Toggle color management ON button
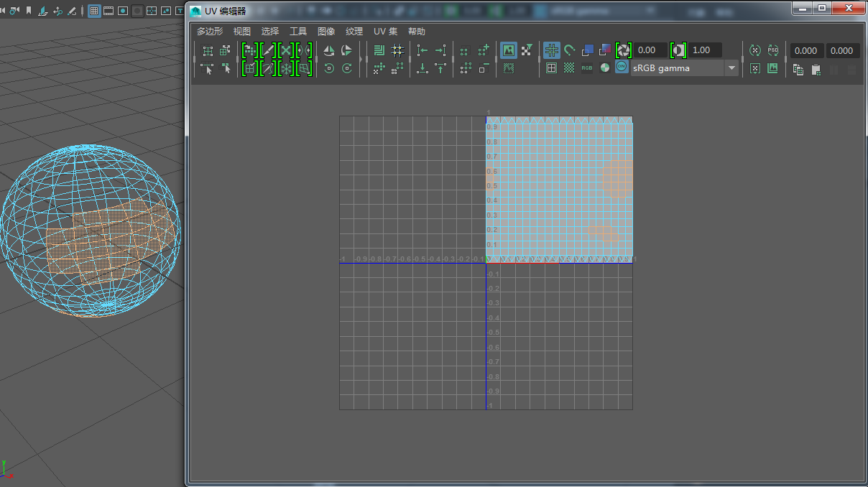 (622, 68)
